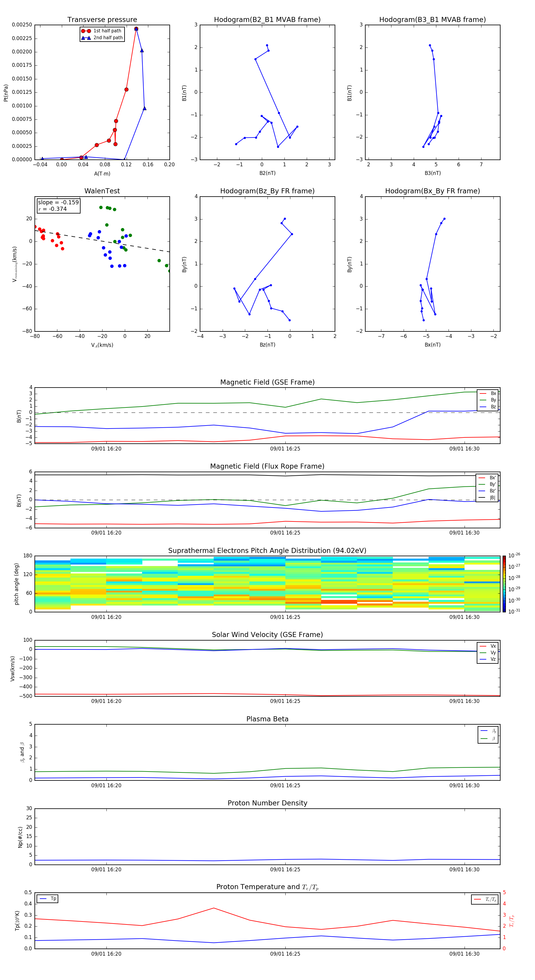Select the 'r = -0.374' annotation text
The image size is (535, 980).
point(53,209)
